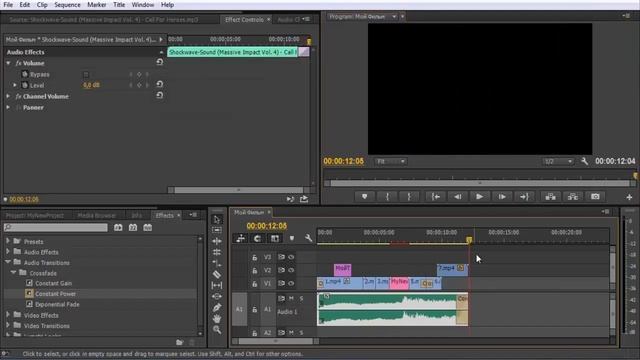Go to In point

click(436, 197)
